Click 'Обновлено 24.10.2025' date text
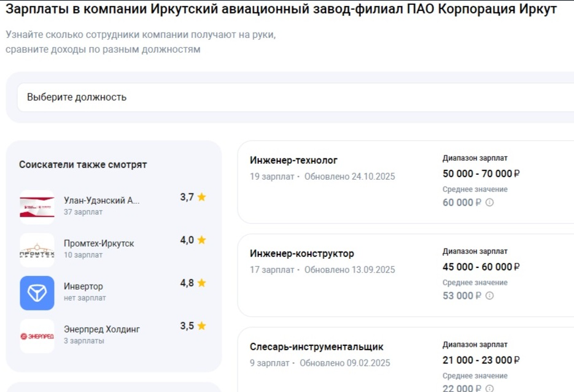 click(x=349, y=177)
